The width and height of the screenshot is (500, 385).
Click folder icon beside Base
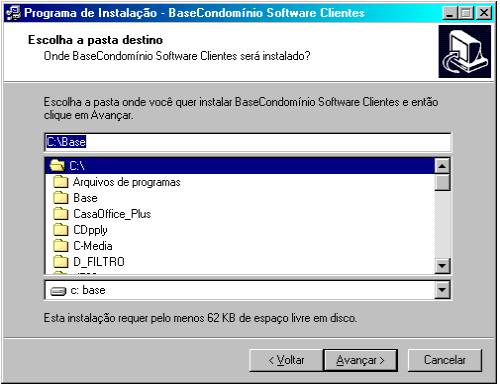61,198
